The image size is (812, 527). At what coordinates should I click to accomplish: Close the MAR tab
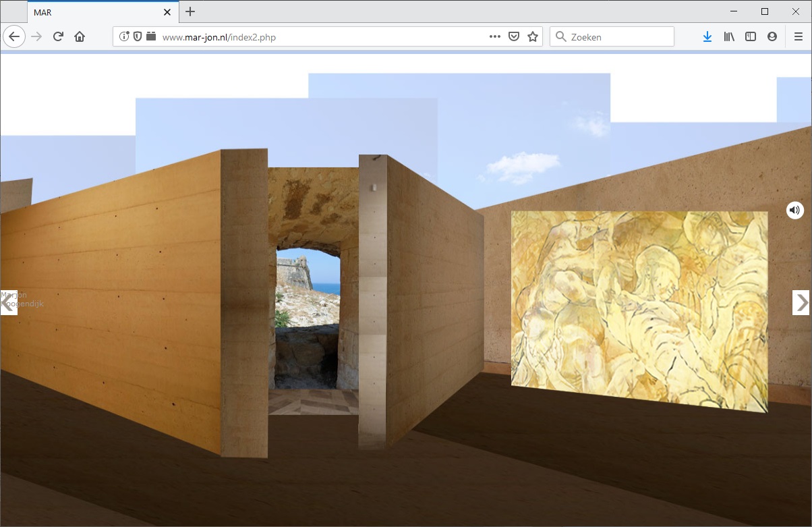click(x=167, y=12)
